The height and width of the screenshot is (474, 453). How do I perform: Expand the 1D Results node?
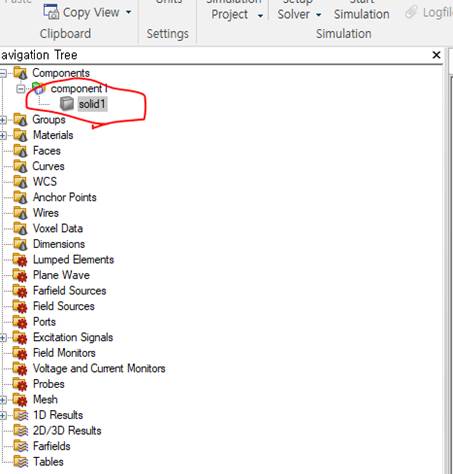point(3,415)
